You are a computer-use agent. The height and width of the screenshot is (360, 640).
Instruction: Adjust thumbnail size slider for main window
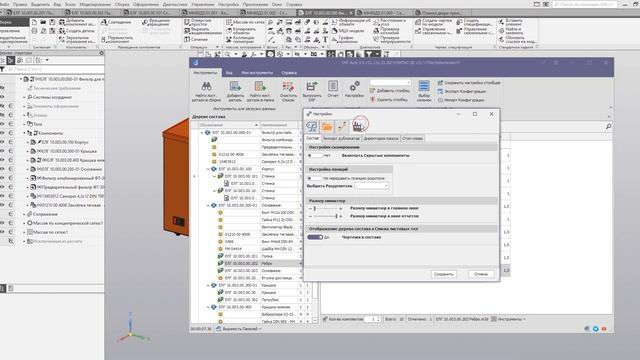pyautogui.click(x=325, y=208)
